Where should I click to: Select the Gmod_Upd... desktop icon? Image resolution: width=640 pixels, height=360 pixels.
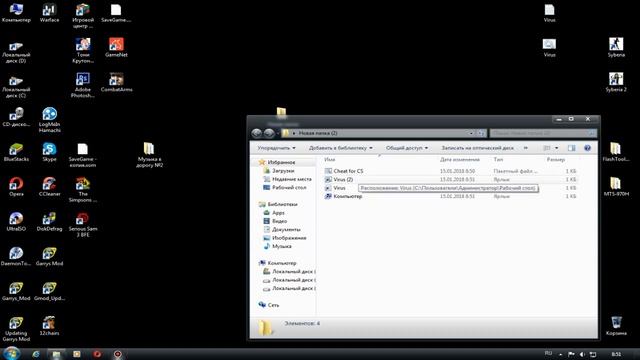(x=49, y=291)
